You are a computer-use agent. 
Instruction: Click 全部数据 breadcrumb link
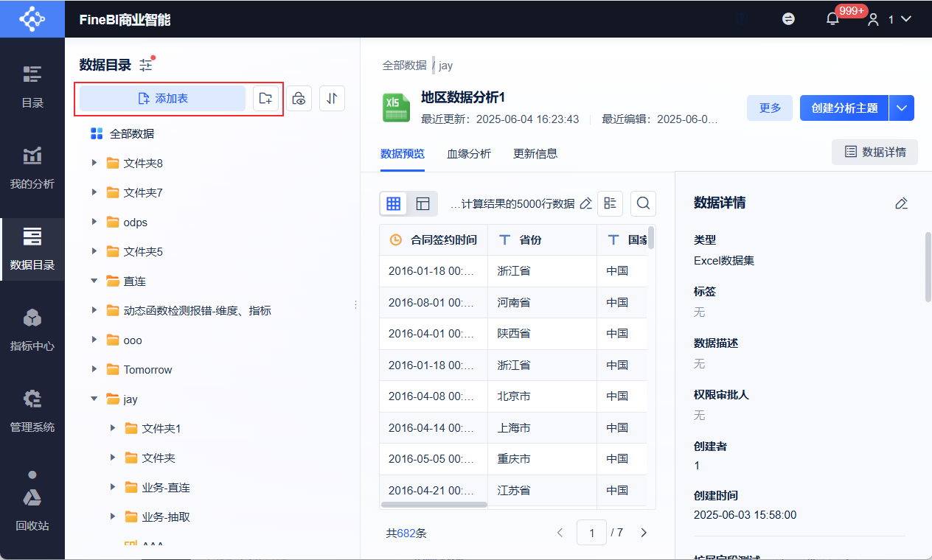pyautogui.click(x=404, y=65)
